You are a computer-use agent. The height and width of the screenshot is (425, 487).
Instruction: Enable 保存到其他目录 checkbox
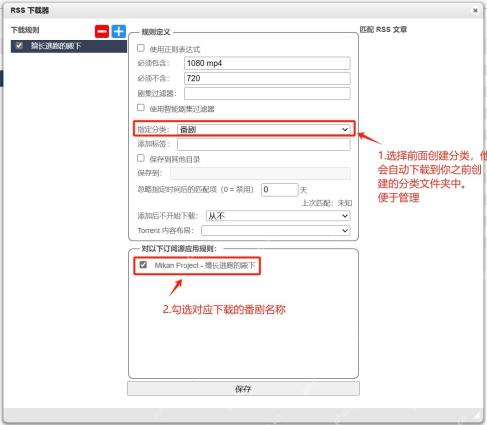[141, 158]
